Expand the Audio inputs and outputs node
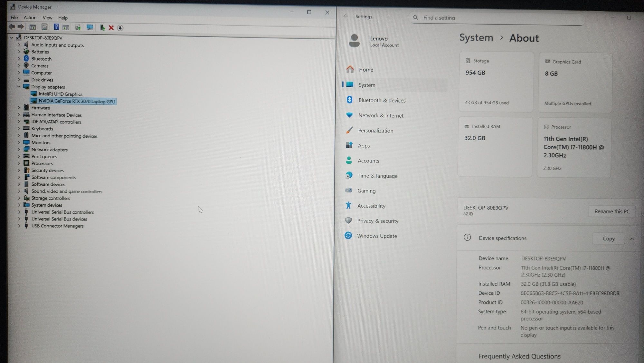The height and width of the screenshot is (363, 644). pos(19,44)
